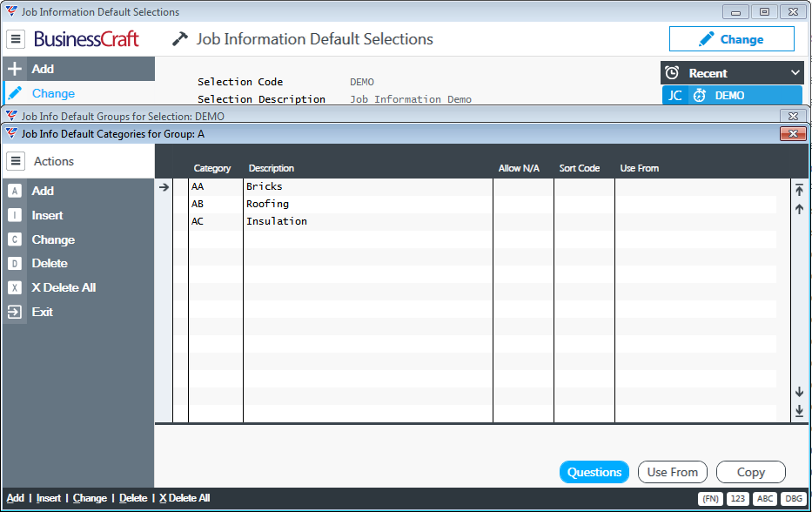Select Change in the main window sidebar

(x=78, y=93)
